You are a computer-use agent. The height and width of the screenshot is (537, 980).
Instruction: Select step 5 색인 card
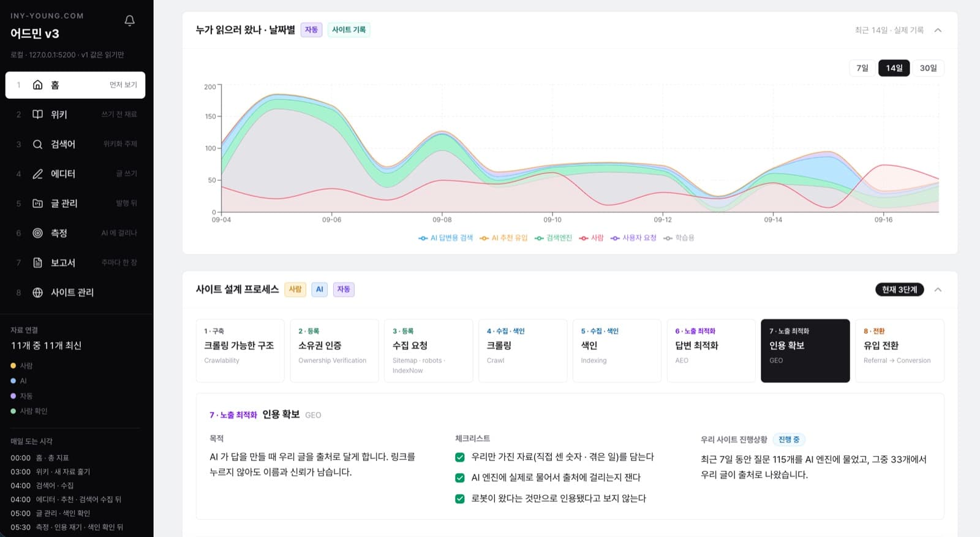[617, 351]
